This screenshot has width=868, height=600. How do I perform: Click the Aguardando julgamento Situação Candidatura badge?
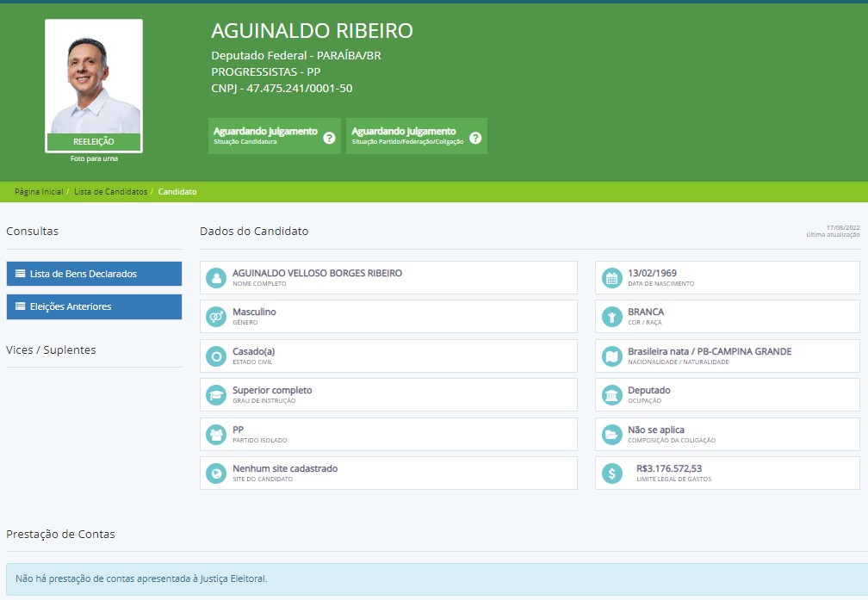[265, 136]
